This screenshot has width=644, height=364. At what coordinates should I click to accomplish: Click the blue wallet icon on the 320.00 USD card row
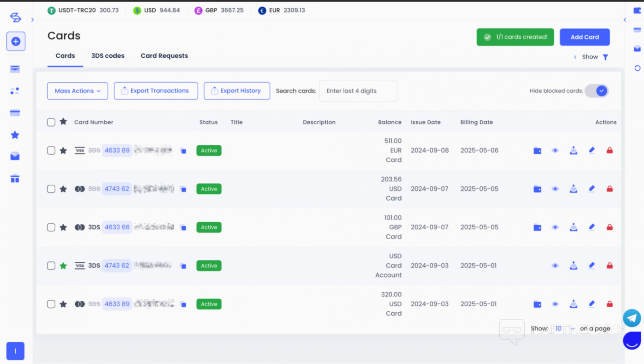[537, 304]
